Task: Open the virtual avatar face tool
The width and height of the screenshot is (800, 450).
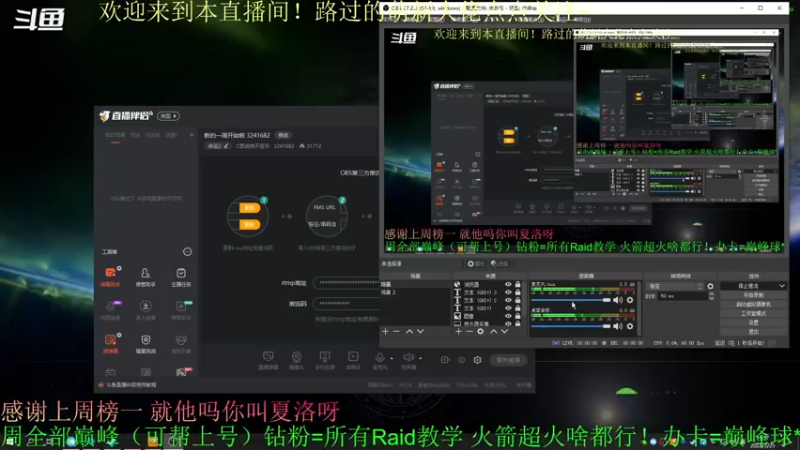Action: pos(181,343)
